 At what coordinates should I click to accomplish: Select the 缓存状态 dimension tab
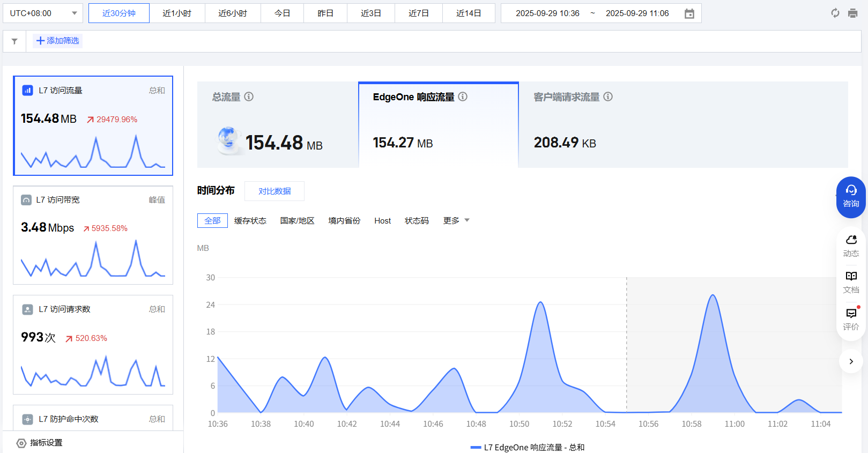(x=250, y=221)
